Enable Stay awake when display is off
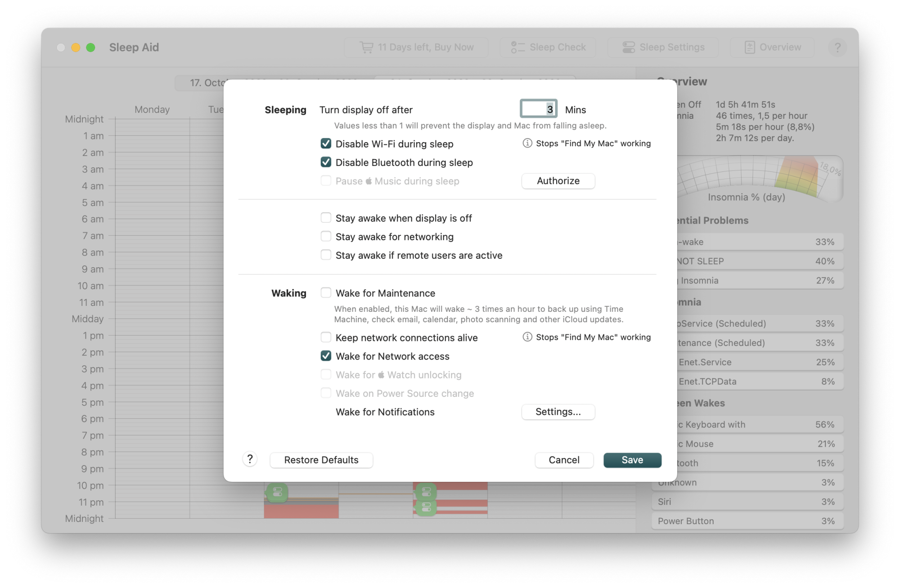 coord(326,218)
